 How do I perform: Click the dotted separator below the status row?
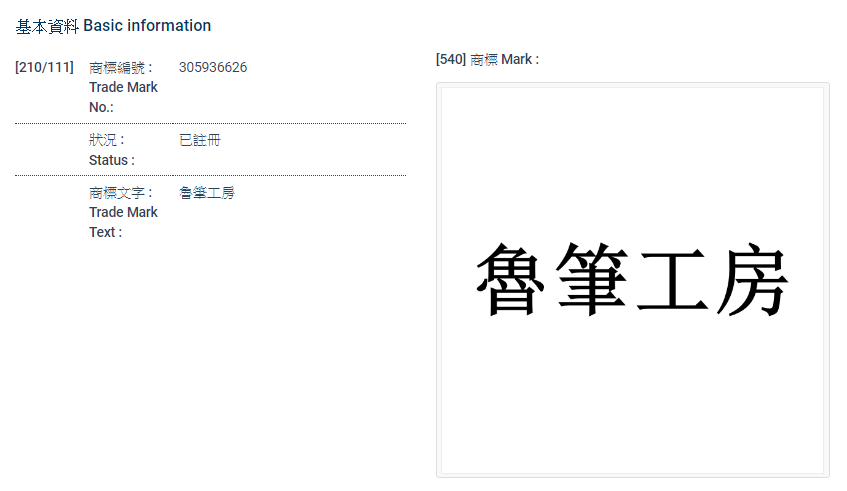tap(210, 176)
